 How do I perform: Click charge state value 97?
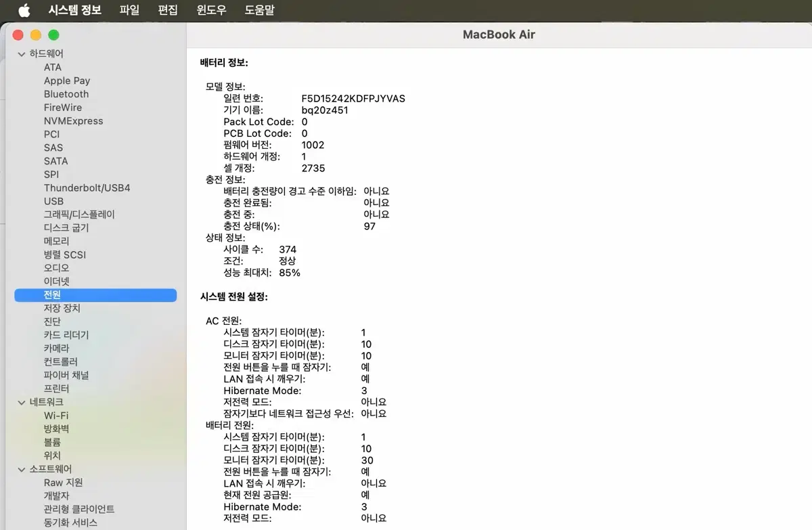tap(369, 226)
